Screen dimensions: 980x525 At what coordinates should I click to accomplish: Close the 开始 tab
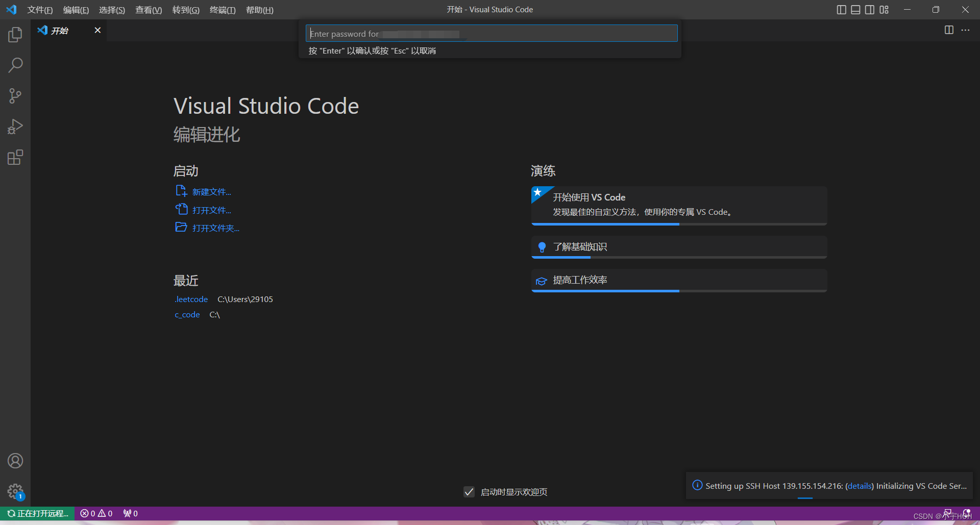click(97, 30)
